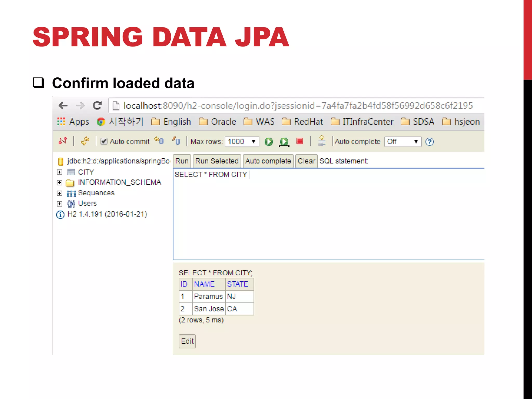Expand the Sequences tree node
The width and height of the screenshot is (532, 399).
59,193
